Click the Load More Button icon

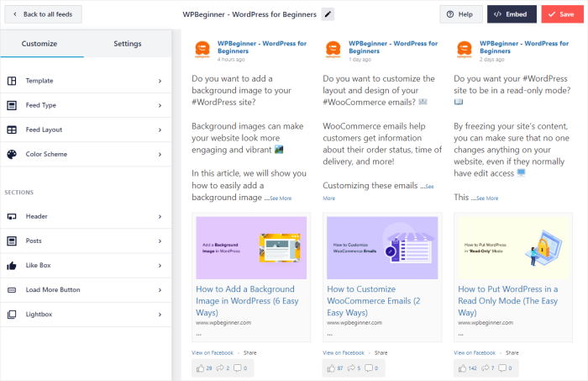coord(12,289)
